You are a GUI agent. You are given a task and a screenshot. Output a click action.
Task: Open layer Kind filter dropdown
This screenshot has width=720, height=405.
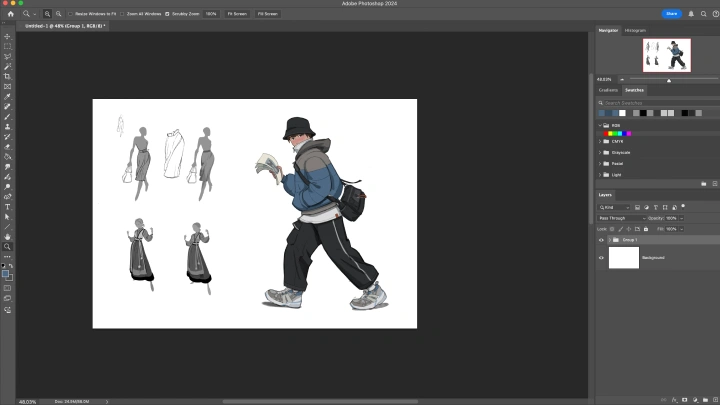613,208
